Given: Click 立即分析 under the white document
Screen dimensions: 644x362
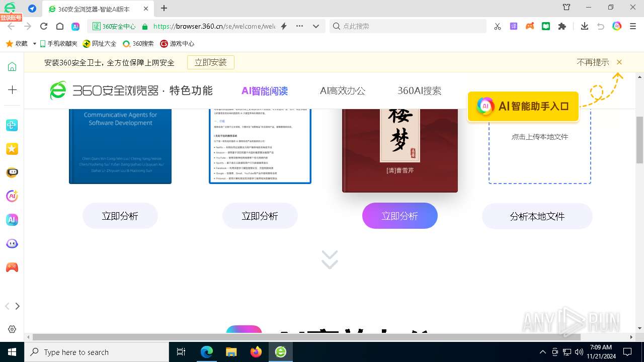Looking at the screenshot, I should click(x=260, y=216).
